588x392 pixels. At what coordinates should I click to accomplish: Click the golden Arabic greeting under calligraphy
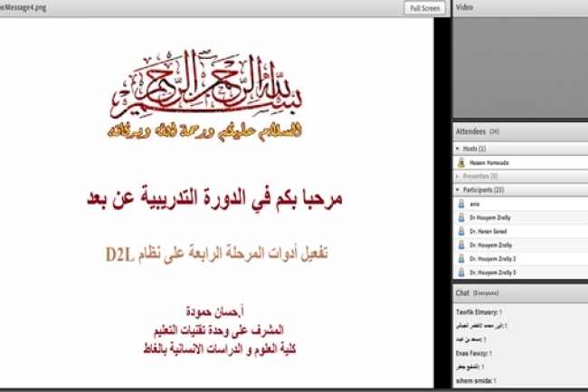click(204, 131)
